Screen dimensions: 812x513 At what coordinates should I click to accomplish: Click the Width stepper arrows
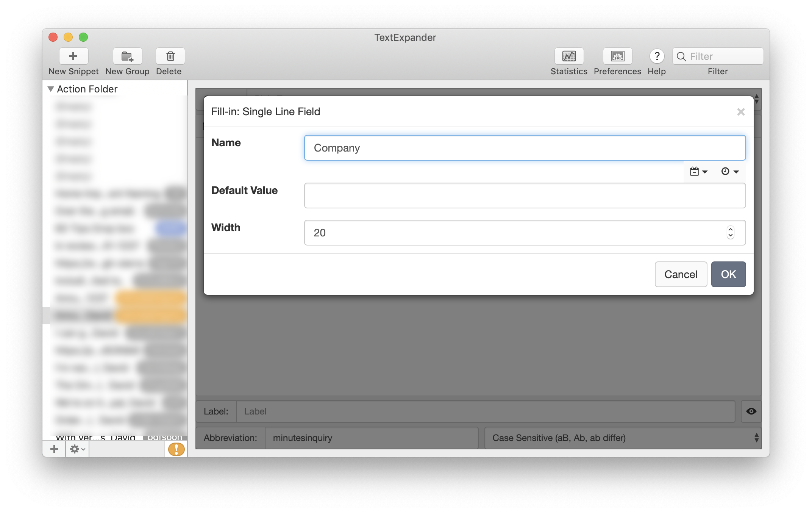coord(731,233)
